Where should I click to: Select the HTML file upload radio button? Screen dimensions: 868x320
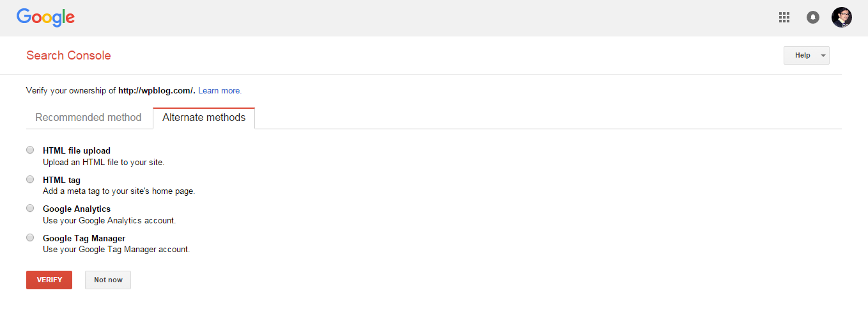pos(30,150)
